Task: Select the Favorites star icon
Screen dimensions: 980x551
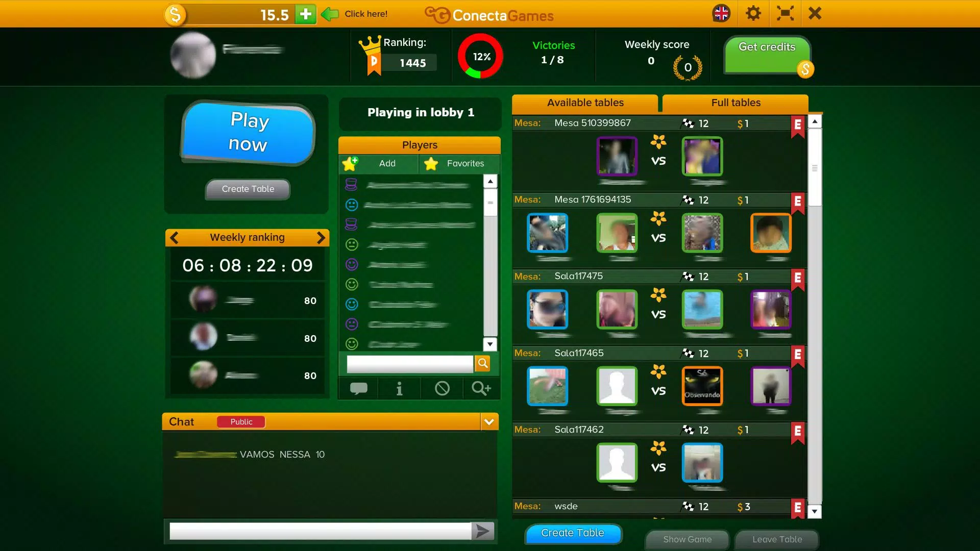Action: point(430,163)
